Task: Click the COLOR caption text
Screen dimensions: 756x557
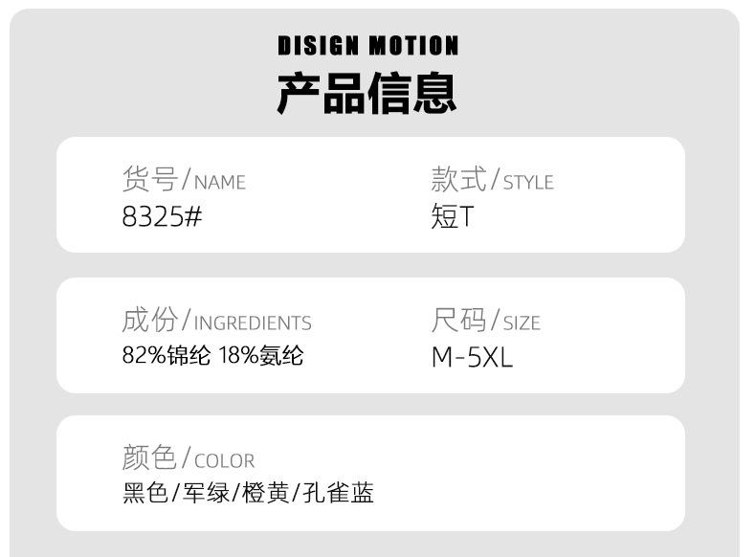Action: tap(224, 461)
